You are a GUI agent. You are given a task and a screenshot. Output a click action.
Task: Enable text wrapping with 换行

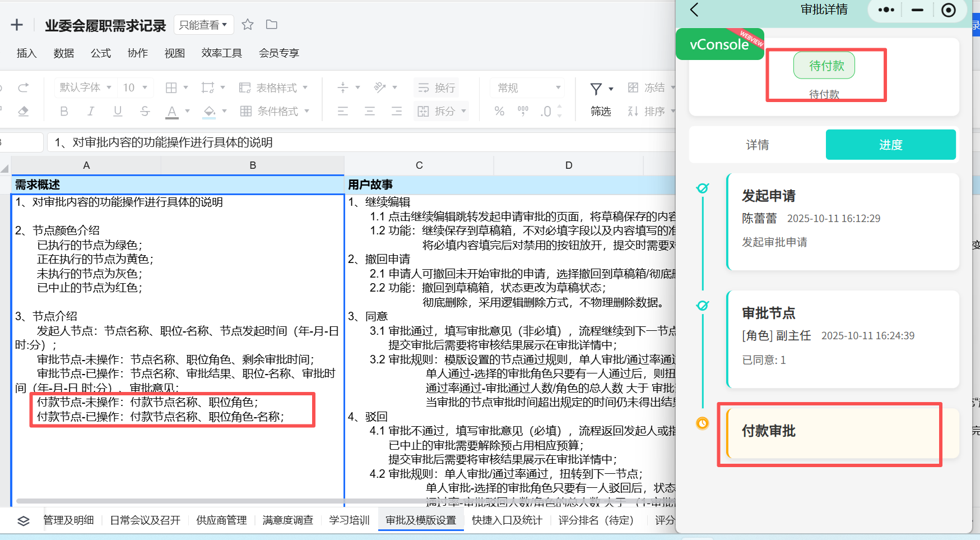tap(436, 87)
